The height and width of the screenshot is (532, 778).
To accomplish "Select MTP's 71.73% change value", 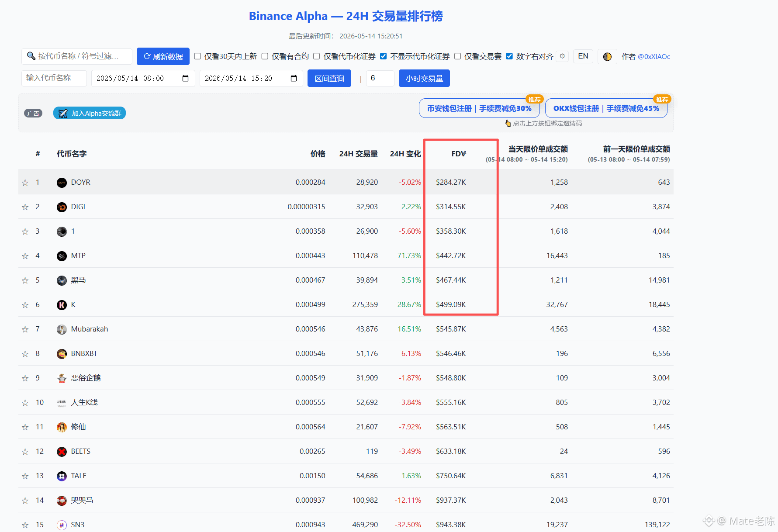I will [409, 256].
